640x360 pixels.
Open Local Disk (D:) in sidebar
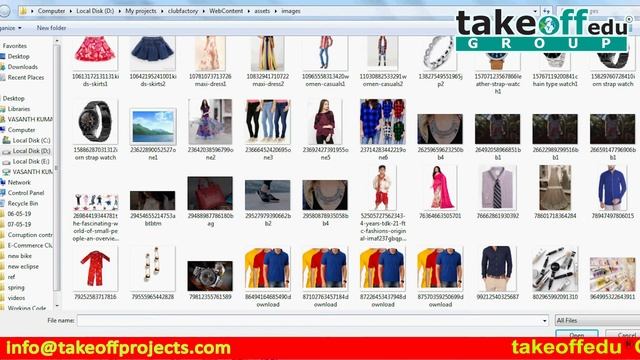pyautogui.click(x=31, y=151)
